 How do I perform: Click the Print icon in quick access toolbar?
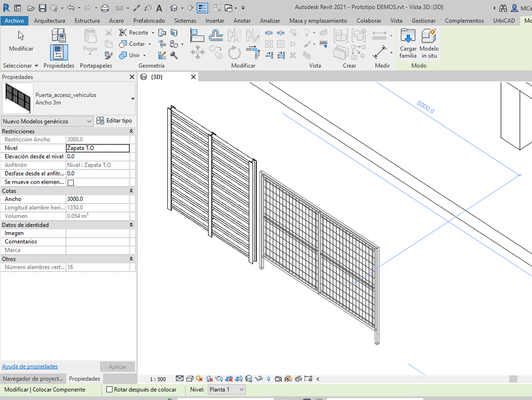click(x=105, y=8)
